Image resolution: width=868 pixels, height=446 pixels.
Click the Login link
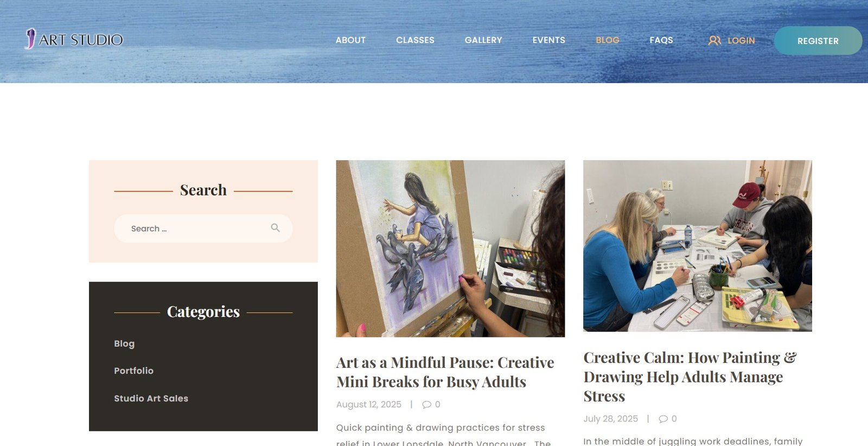(741, 41)
